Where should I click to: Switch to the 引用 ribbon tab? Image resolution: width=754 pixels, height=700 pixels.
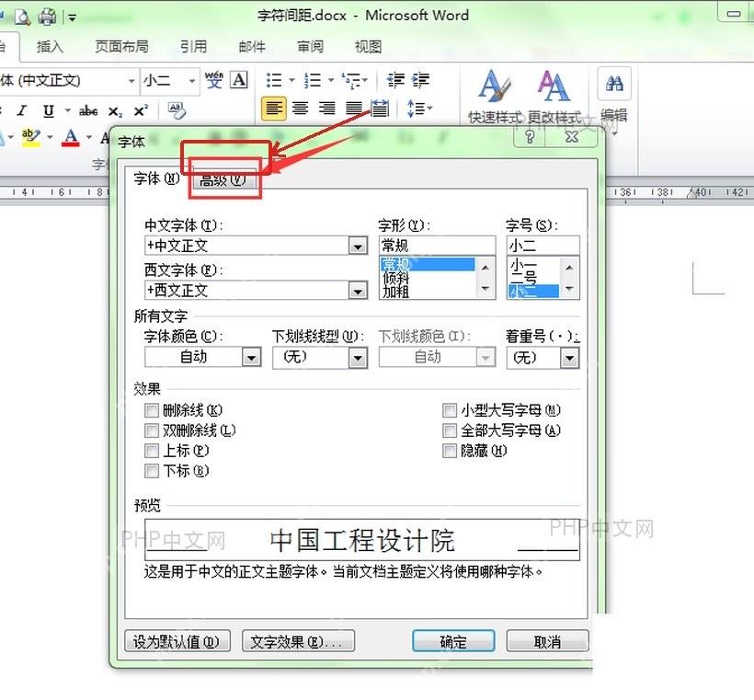[x=193, y=47]
